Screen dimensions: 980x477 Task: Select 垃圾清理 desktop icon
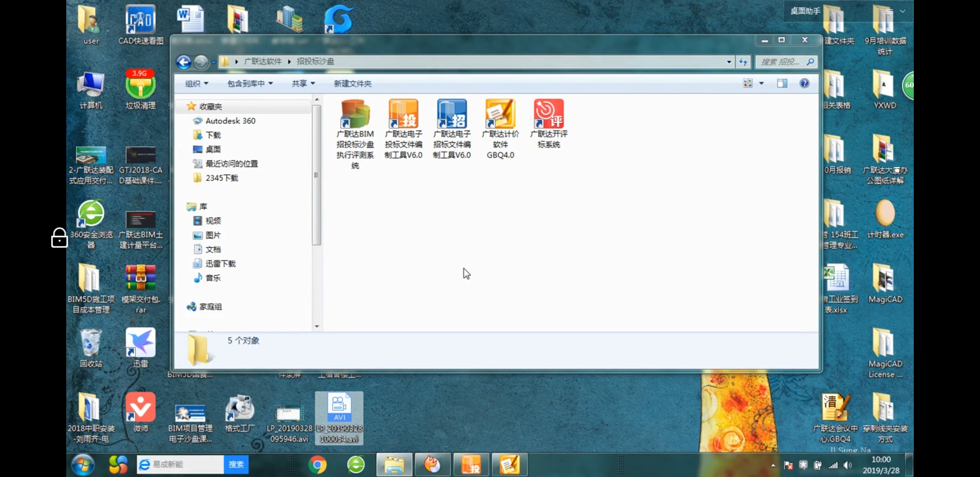point(140,90)
